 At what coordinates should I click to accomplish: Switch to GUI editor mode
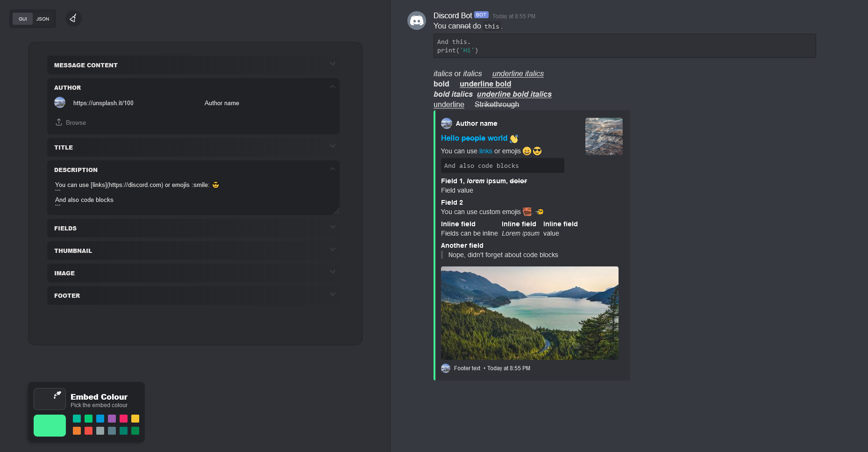click(23, 19)
